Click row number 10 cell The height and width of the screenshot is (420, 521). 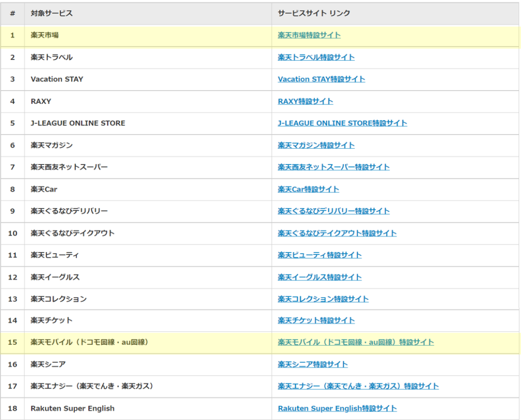pyautogui.click(x=13, y=234)
